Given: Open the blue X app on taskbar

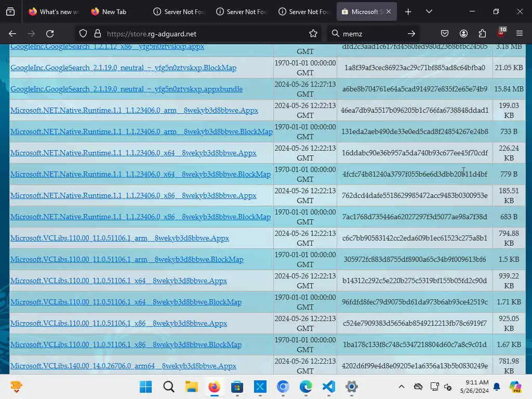Looking at the screenshot, I should pos(260,387).
